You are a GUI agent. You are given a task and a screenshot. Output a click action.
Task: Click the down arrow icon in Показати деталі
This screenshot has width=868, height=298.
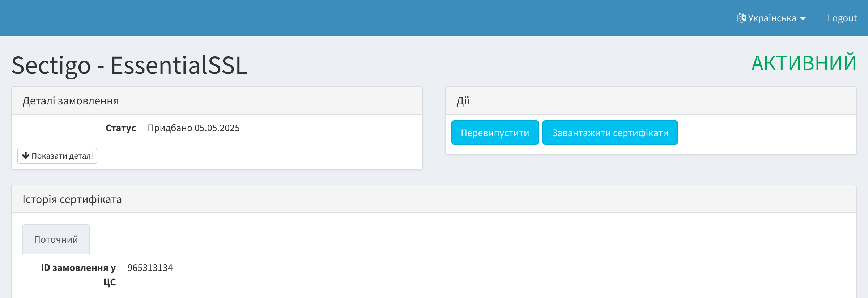pyautogui.click(x=26, y=156)
